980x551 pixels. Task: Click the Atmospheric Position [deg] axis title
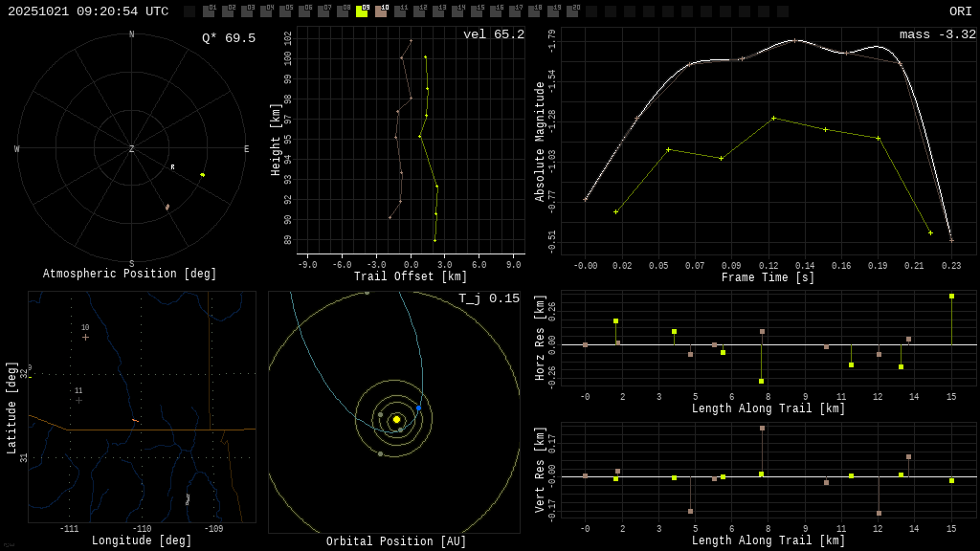(130, 275)
